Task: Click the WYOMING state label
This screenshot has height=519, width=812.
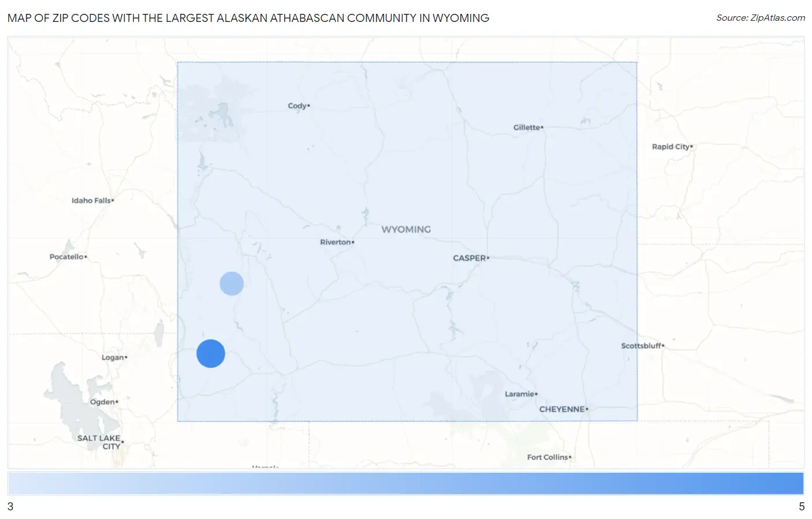Action: pyautogui.click(x=406, y=229)
